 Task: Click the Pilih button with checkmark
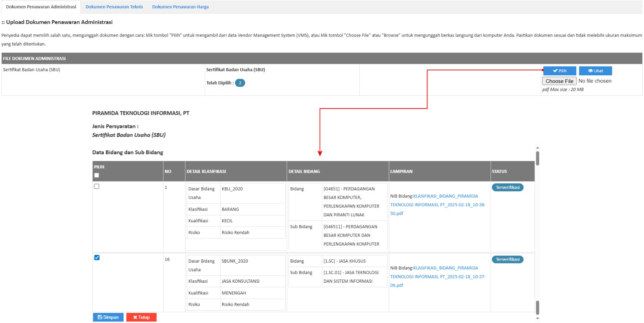click(x=559, y=71)
